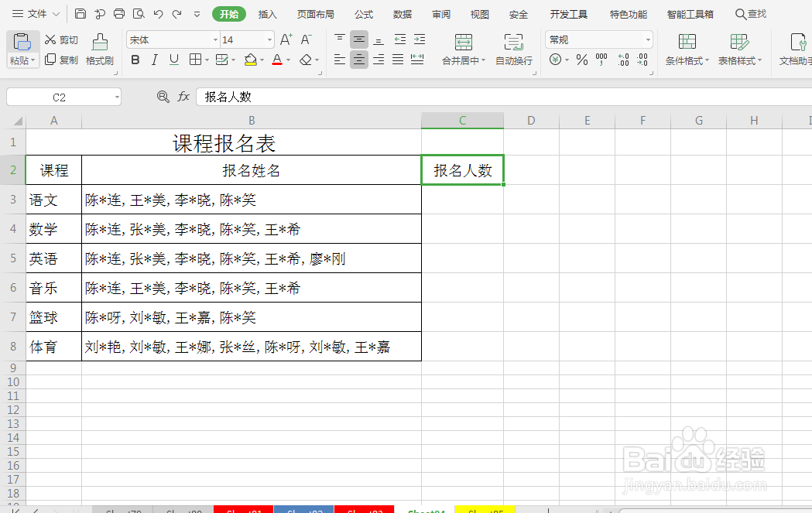Cut selection with 剪切
Viewport: 812px width, 513px height.
click(61, 40)
